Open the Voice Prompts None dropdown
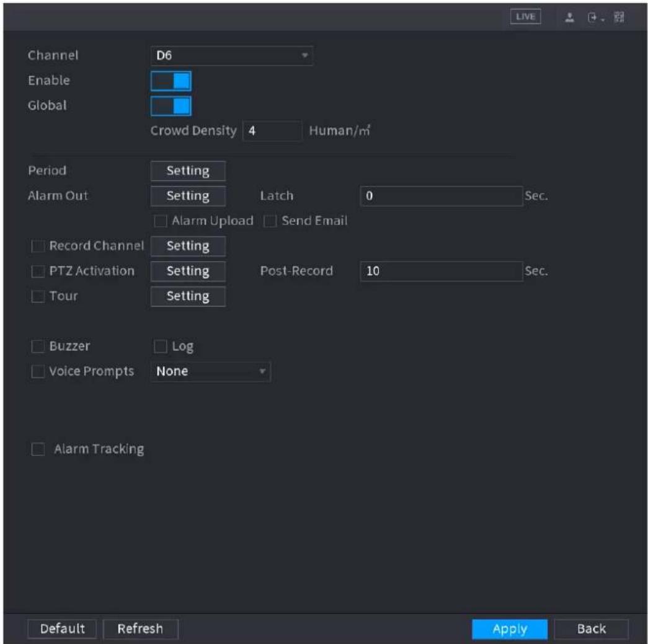Image resolution: width=648 pixels, height=644 pixels. click(x=211, y=371)
